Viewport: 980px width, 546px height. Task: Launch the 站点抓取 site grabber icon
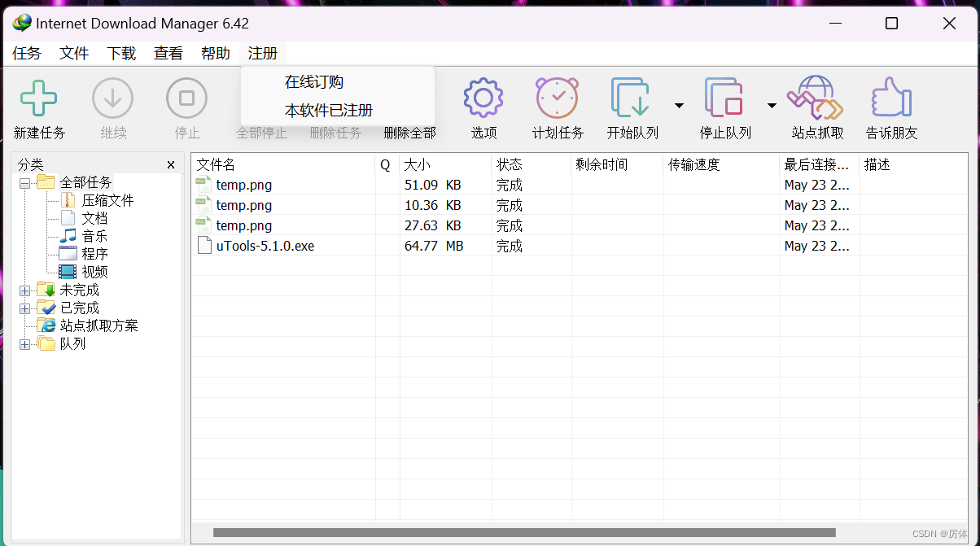tap(816, 98)
